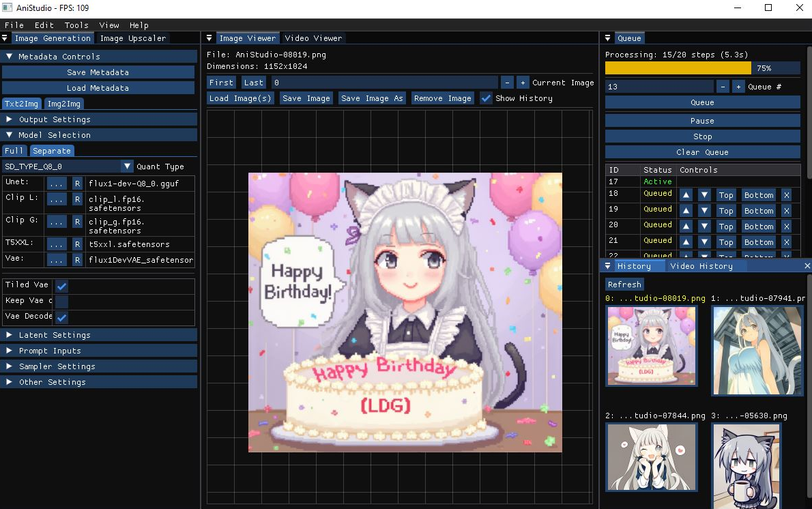812x509 pixels.
Task: Pause the queue processing
Action: pos(702,121)
